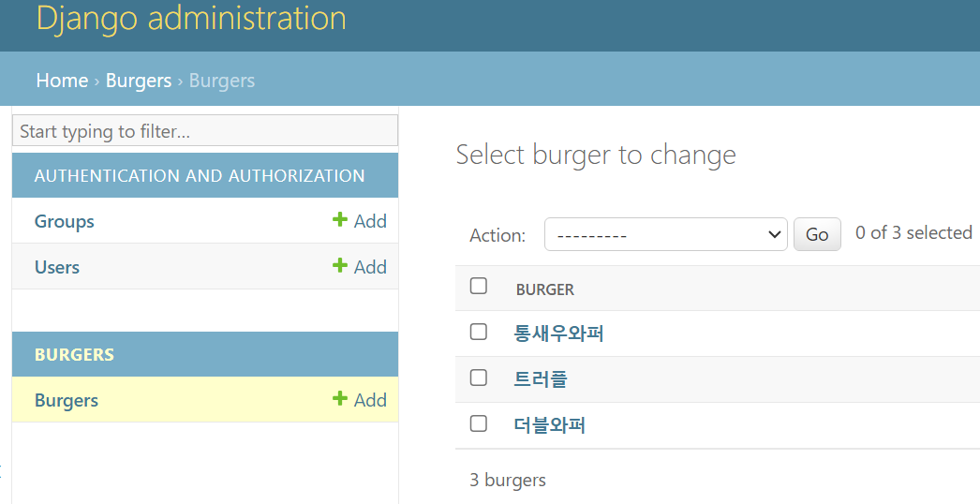Click the green plus icon beside Users

coord(340,265)
